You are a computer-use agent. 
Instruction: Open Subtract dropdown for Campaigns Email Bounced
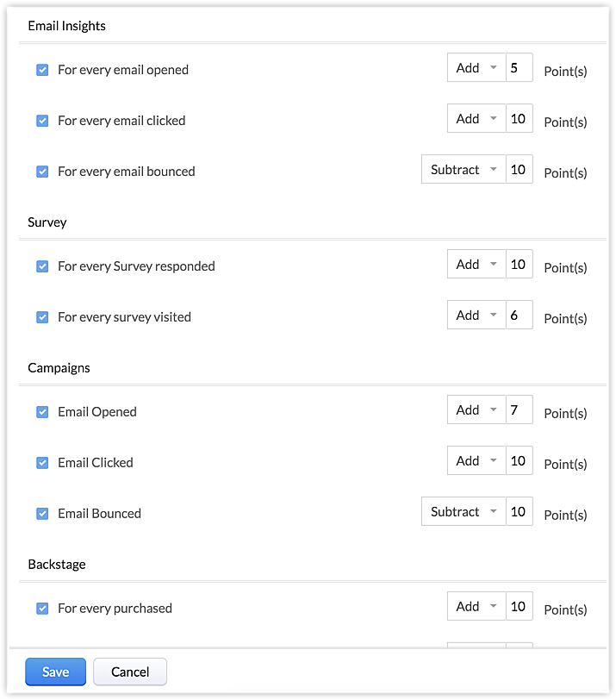point(463,512)
